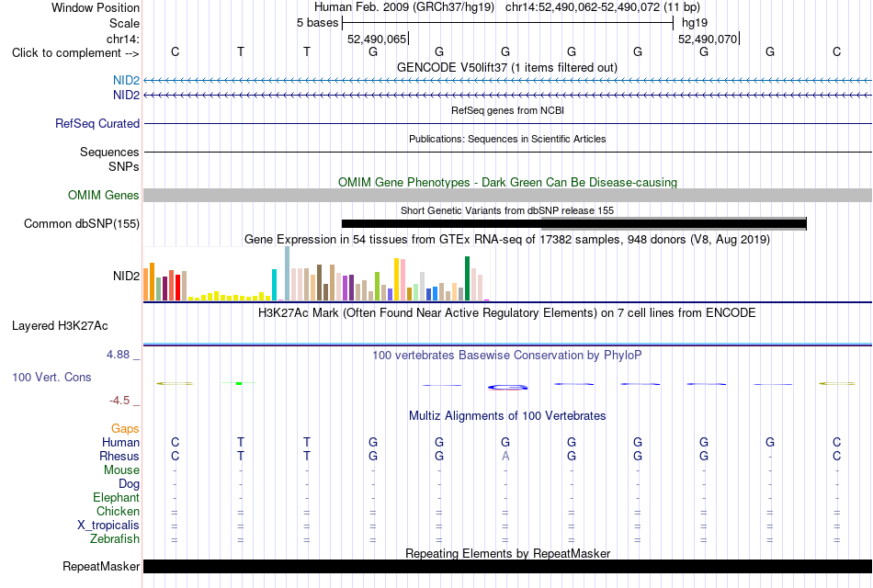Open '100 vertebrates Basewise Conservation by PhyloP' title
Viewport: 873px width, 588px height.
507,356
